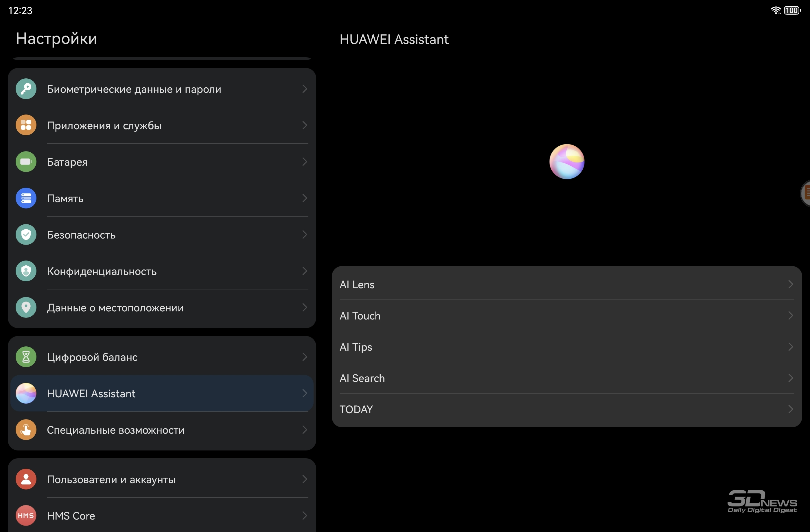Tap the battery 100 indicator
This screenshot has width=810, height=532.
coord(792,10)
